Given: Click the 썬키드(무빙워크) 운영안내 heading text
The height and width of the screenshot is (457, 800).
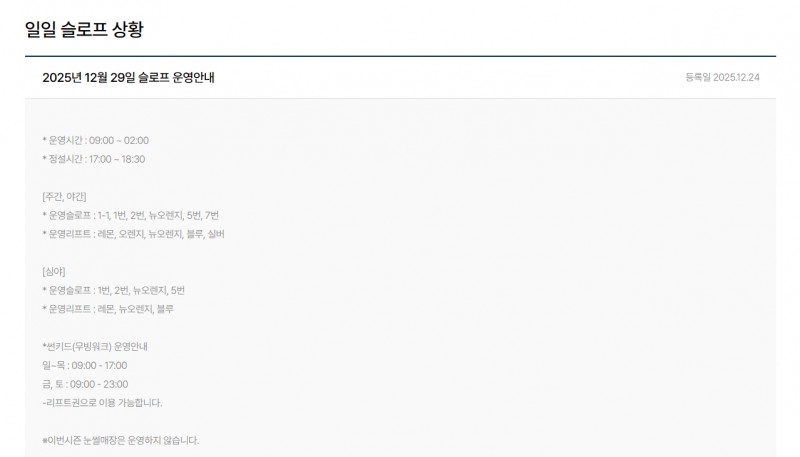Looking at the screenshot, I should click(95, 346).
